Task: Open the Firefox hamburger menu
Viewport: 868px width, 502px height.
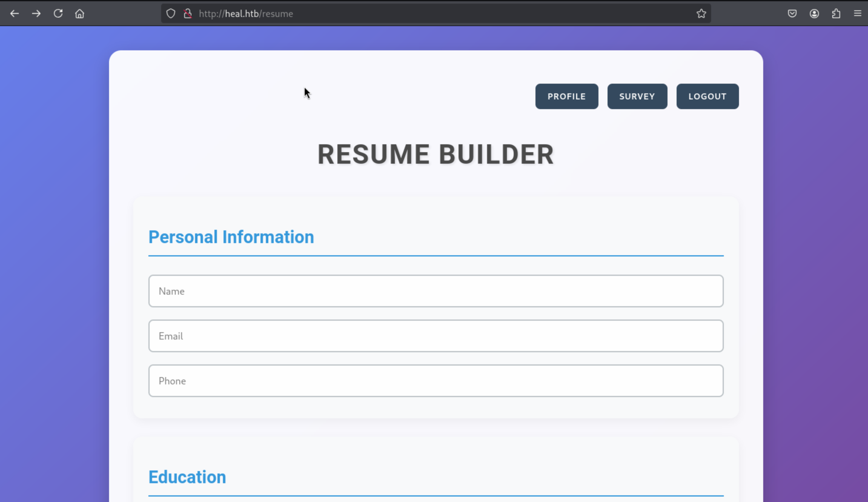Action: point(857,14)
